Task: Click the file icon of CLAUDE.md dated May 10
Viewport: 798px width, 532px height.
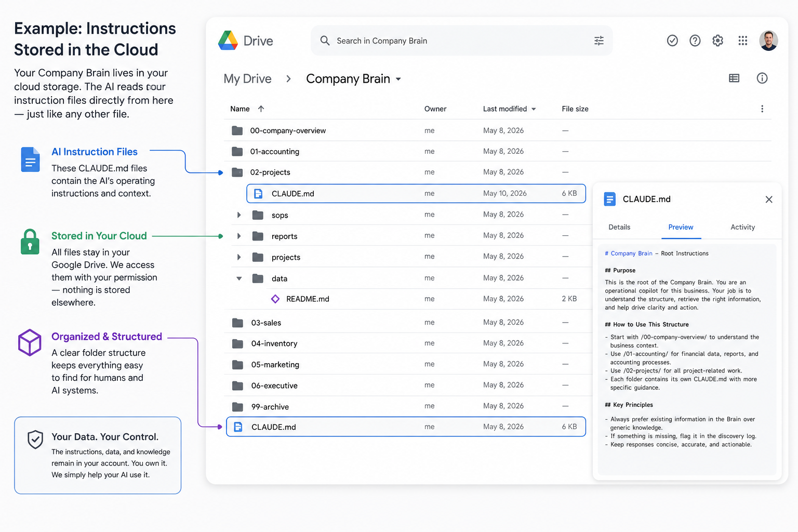Action: click(x=258, y=194)
